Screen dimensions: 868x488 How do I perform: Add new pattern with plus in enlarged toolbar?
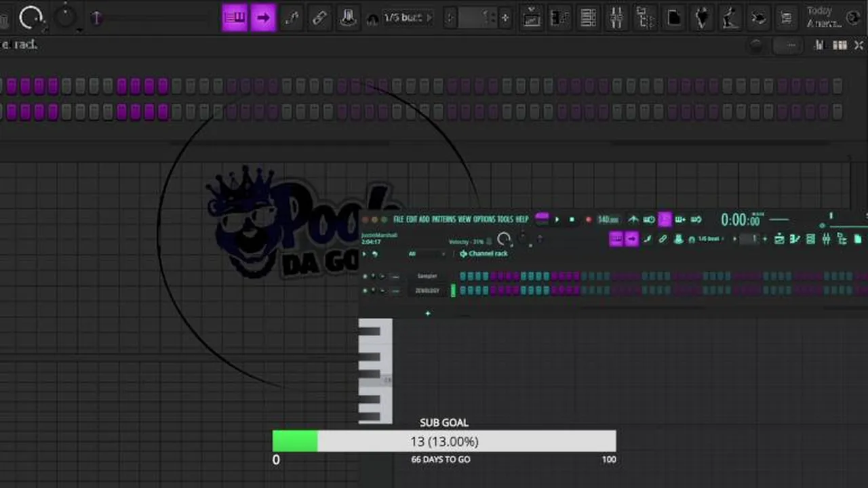click(x=505, y=18)
